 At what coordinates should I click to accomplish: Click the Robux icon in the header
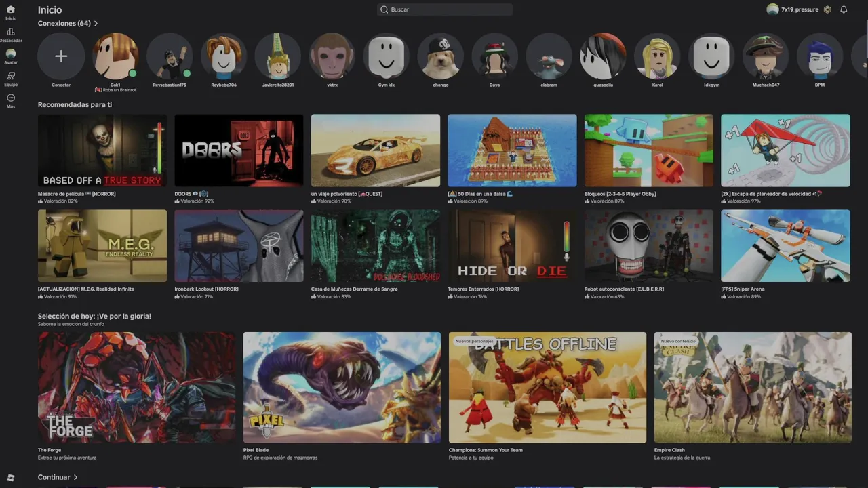coord(827,9)
